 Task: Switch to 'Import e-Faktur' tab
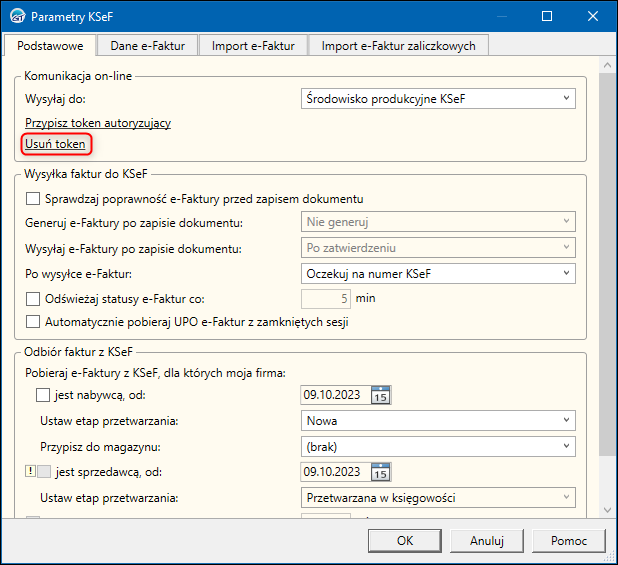tap(253, 46)
